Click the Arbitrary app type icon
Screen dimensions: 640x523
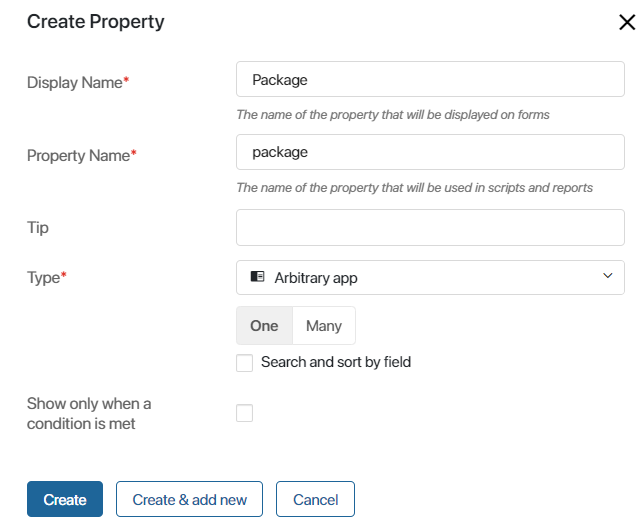pos(257,277)
